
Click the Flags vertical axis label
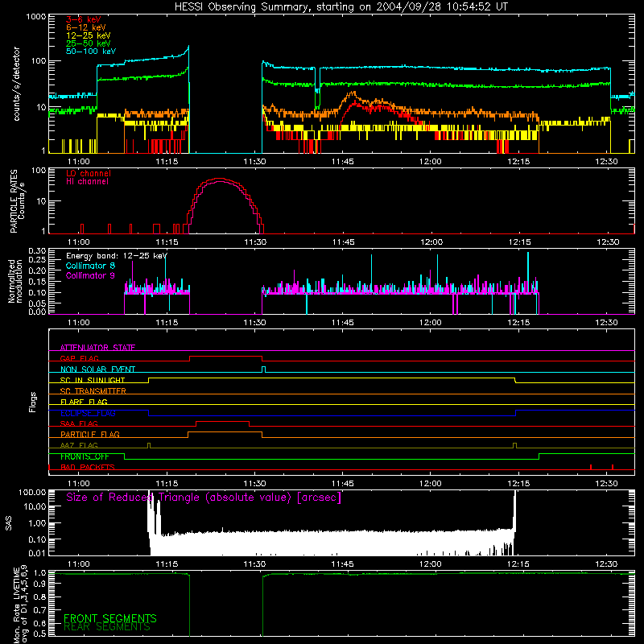(x=32, y=402)
